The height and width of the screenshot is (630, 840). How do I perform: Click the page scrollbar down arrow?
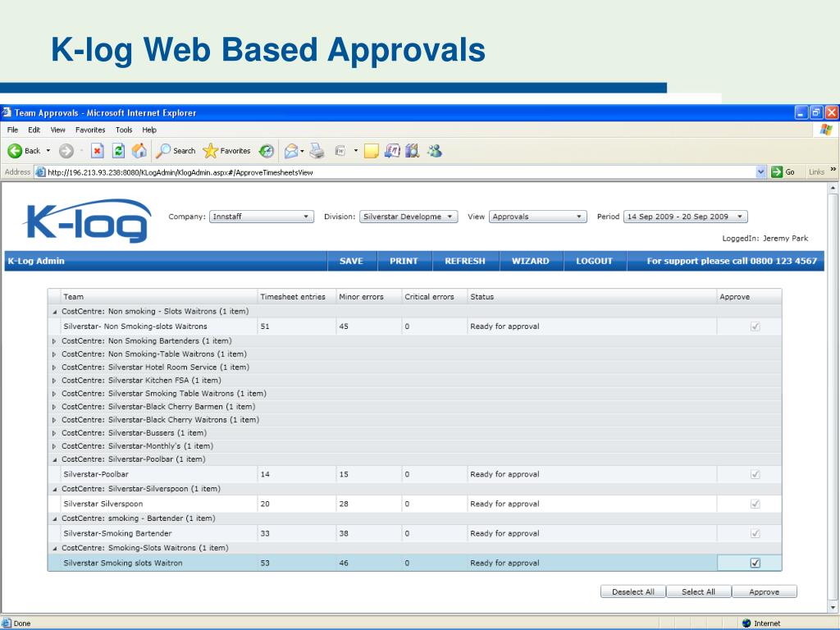pyautogui.click(x=833, y=608)
